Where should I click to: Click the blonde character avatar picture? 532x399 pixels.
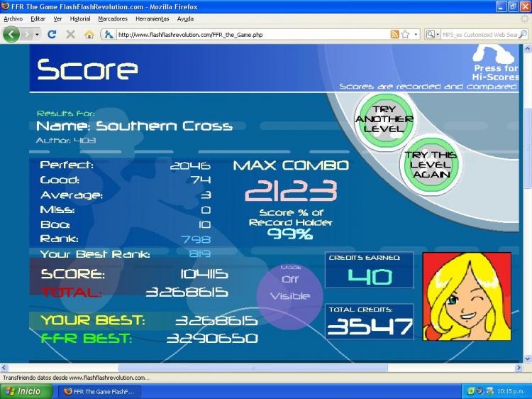pos(466,295)
